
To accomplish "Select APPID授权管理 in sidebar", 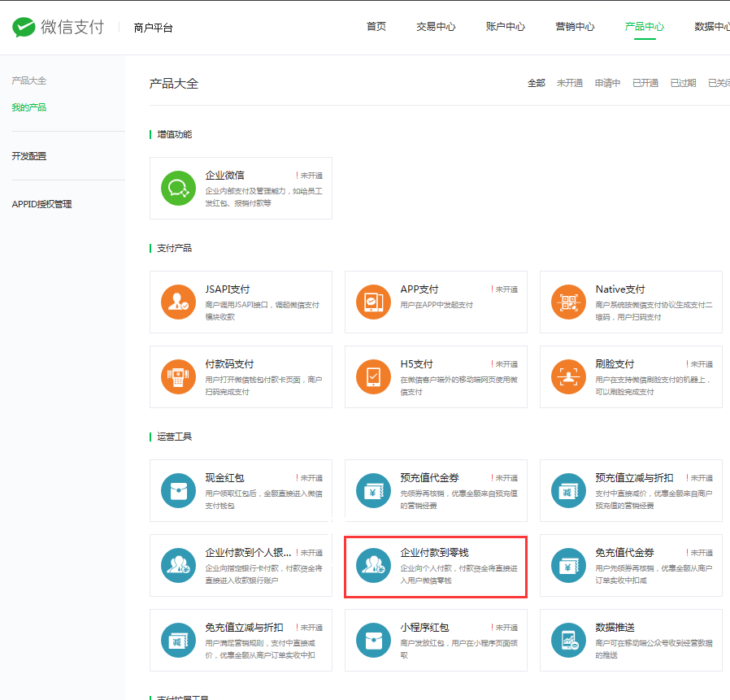I will point(41,204).
